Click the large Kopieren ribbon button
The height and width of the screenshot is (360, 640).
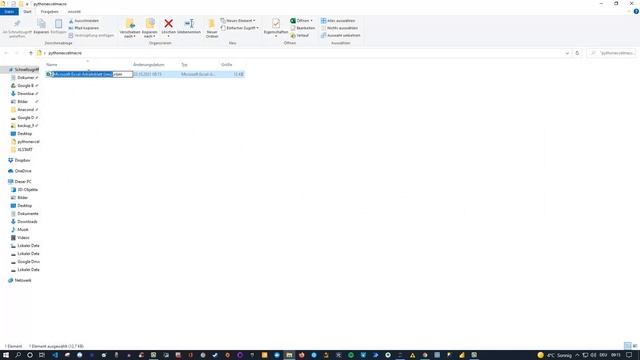[41, 26]
